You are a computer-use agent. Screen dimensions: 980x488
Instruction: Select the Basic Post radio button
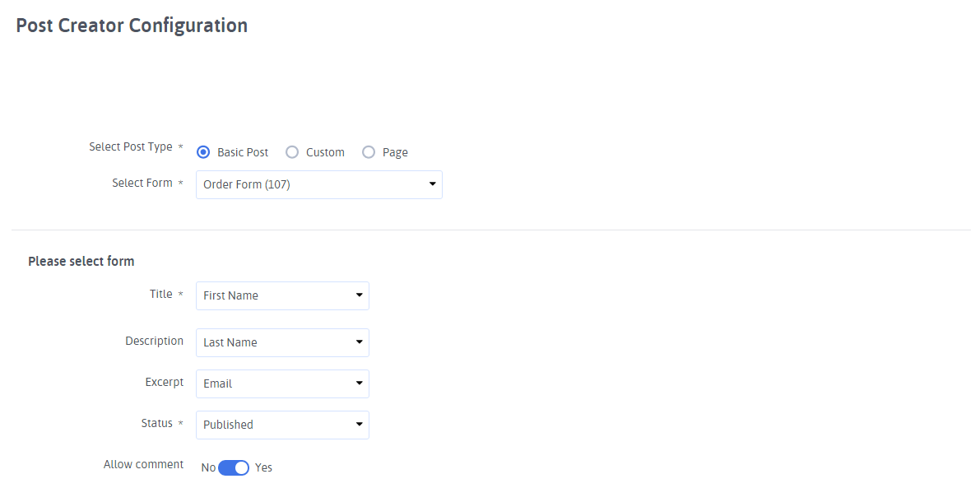tap(202, 152)
